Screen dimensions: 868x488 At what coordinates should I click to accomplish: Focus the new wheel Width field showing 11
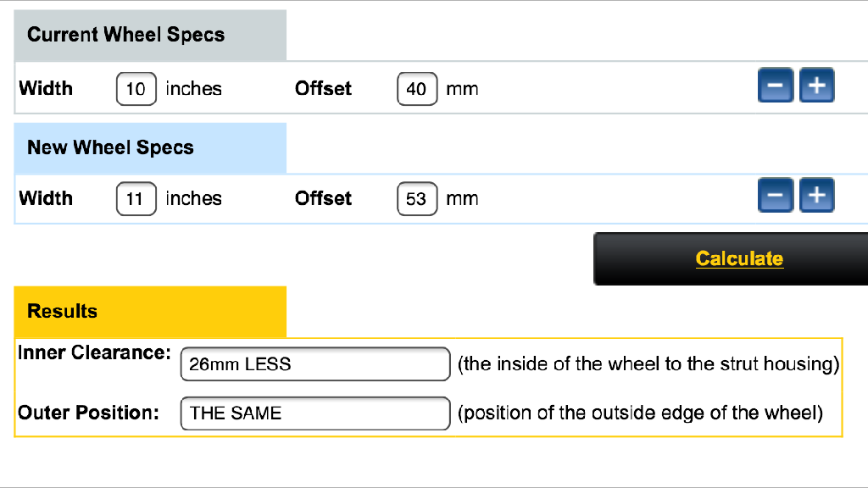tap(136, 199)
